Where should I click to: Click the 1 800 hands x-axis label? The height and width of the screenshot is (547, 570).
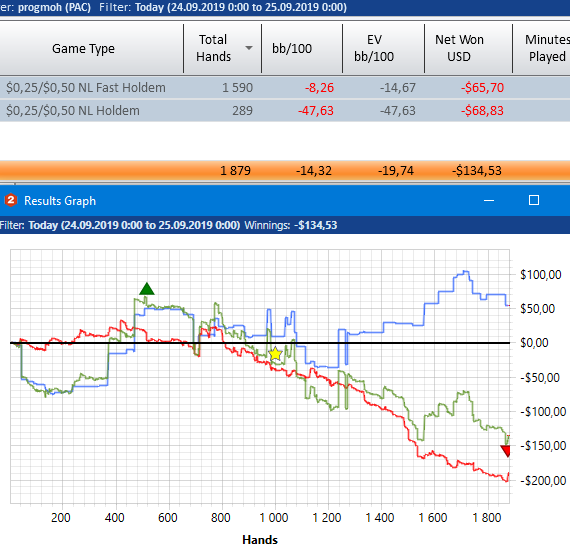click(486, 518)
